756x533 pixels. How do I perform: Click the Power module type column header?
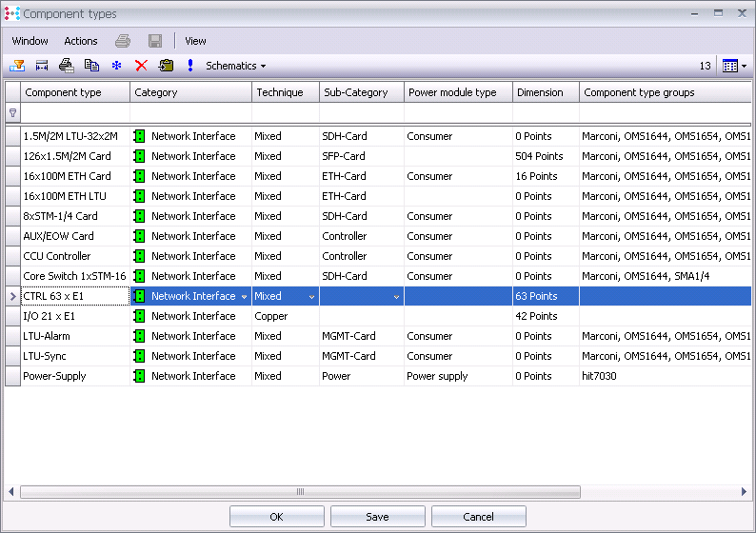point(458,92)
